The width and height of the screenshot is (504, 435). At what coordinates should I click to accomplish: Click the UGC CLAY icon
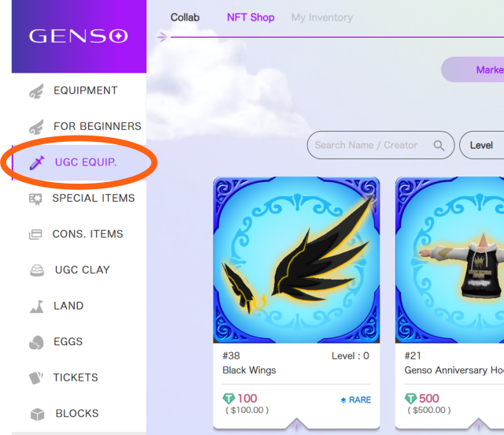(x=37, y=270)
